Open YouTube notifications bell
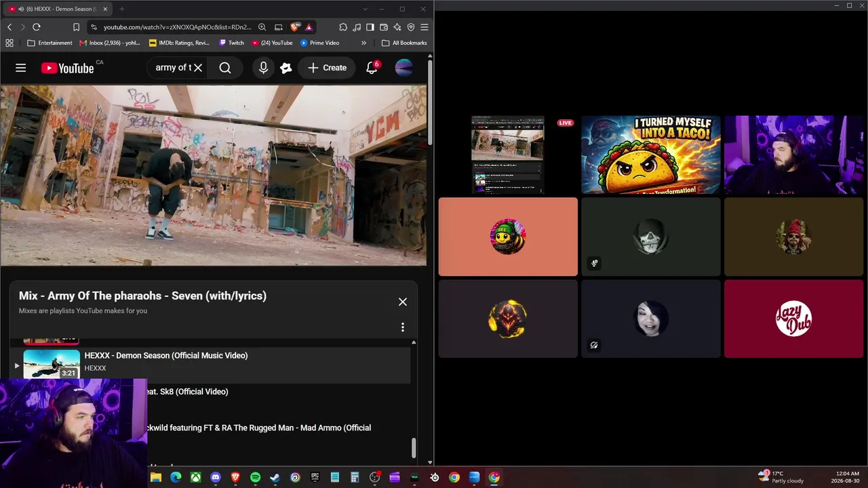The height and width of the screenshot is (488, 868). tap(372, 68)
